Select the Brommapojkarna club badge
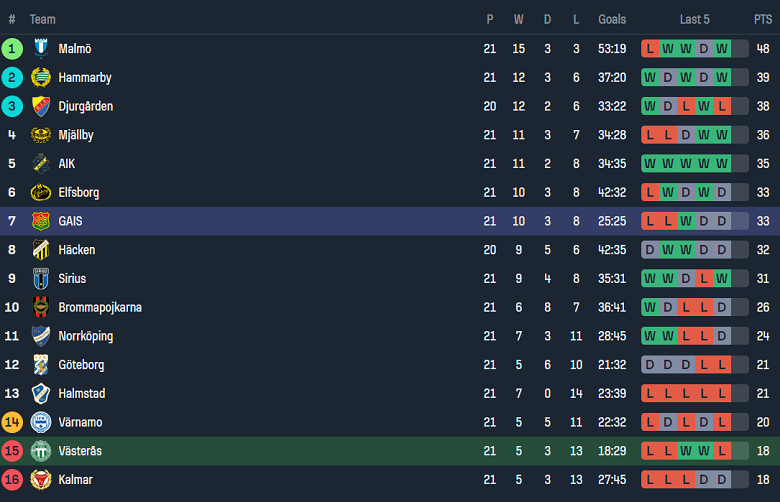This screenshot has height=502, width=780. tap(41, 307)
